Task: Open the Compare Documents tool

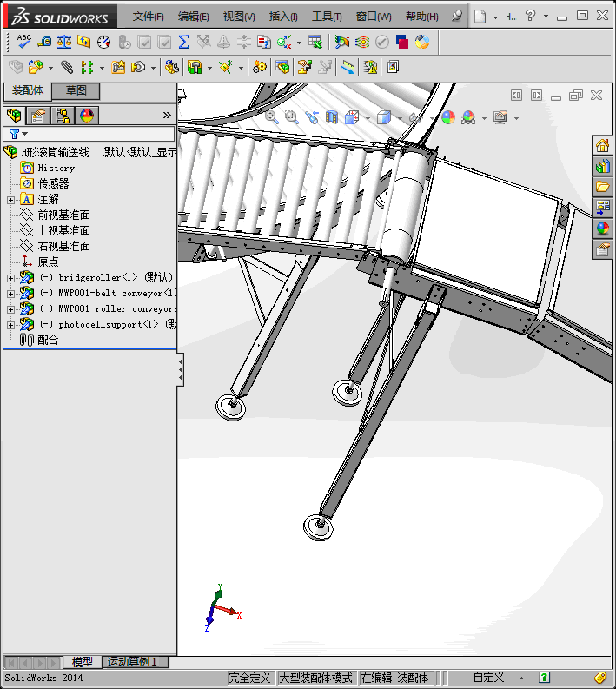Action: coord(263,42)
